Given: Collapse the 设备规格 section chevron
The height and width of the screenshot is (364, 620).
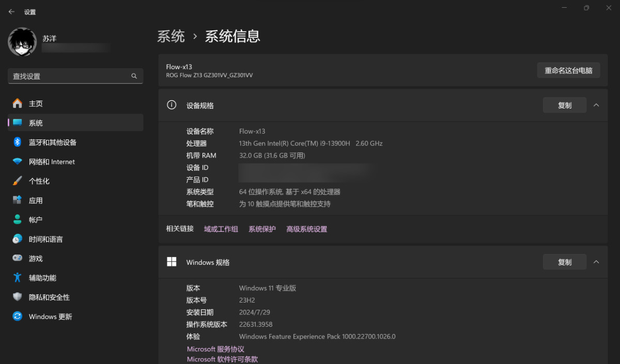Looking at the screenshot, I should coord(596,105).
